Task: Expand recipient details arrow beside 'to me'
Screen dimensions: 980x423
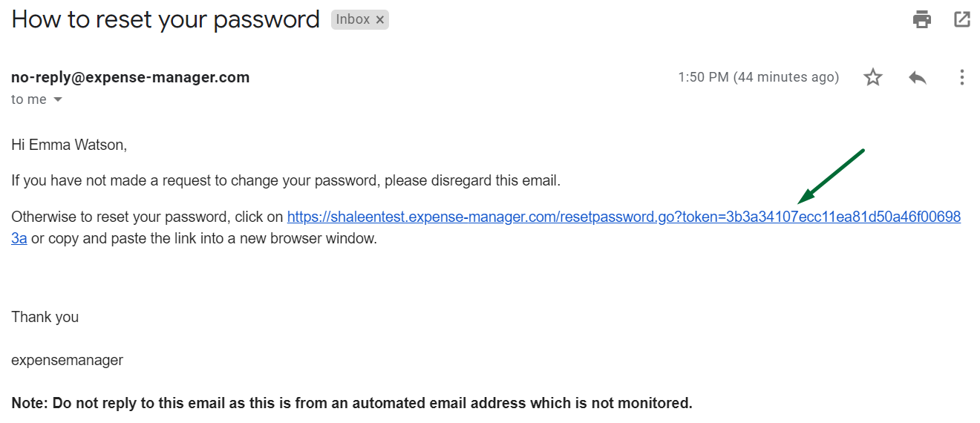Action: pos(58,99)
